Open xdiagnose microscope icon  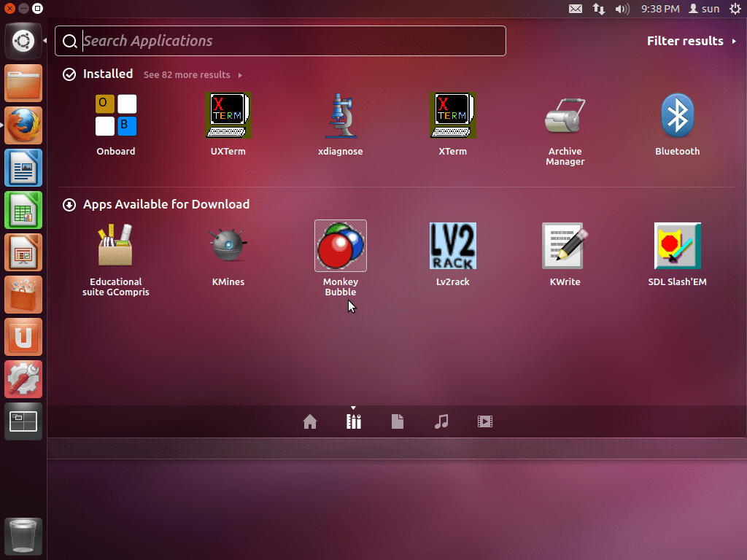coord(341,116)
